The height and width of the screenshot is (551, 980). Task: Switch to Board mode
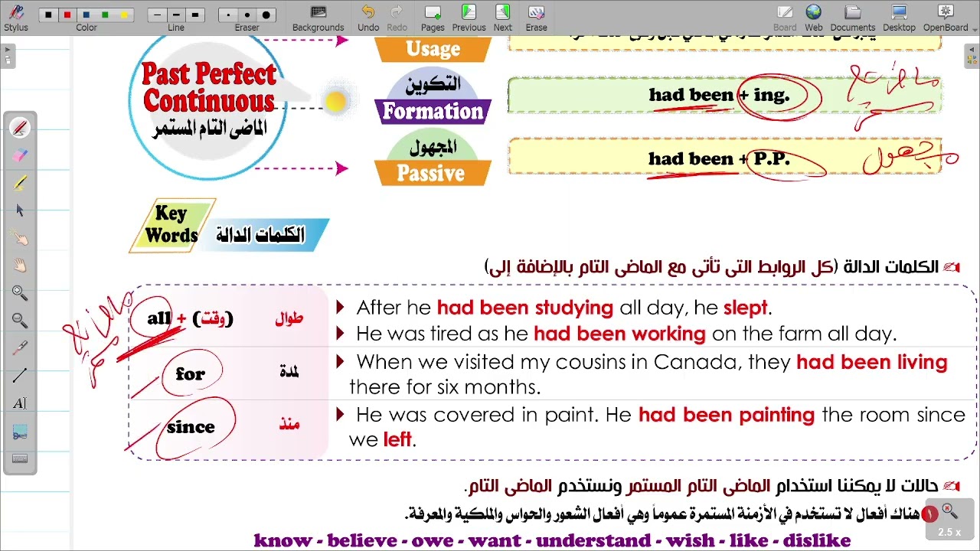785,18
